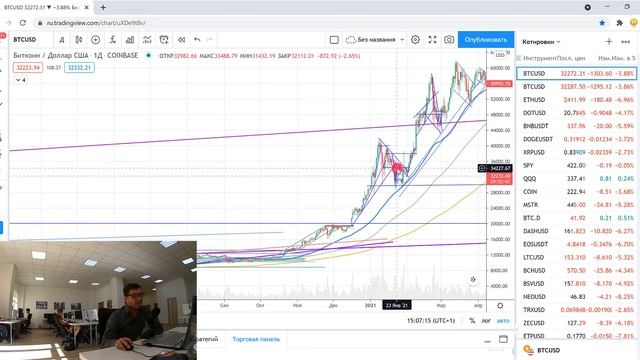The height and width of the screenshot is (360, 640).
Task: Open time axis settings gear icon
Action: [x=500, y=306]
